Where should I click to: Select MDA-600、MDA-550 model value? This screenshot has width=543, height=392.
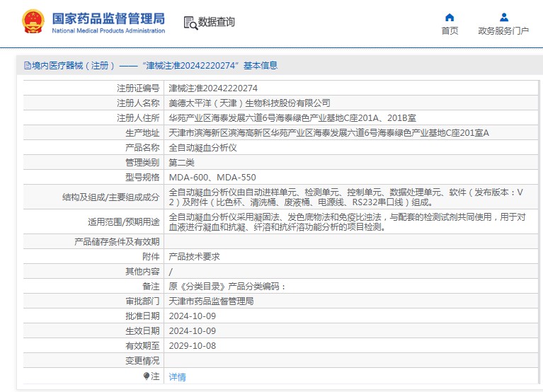(212, 178)
